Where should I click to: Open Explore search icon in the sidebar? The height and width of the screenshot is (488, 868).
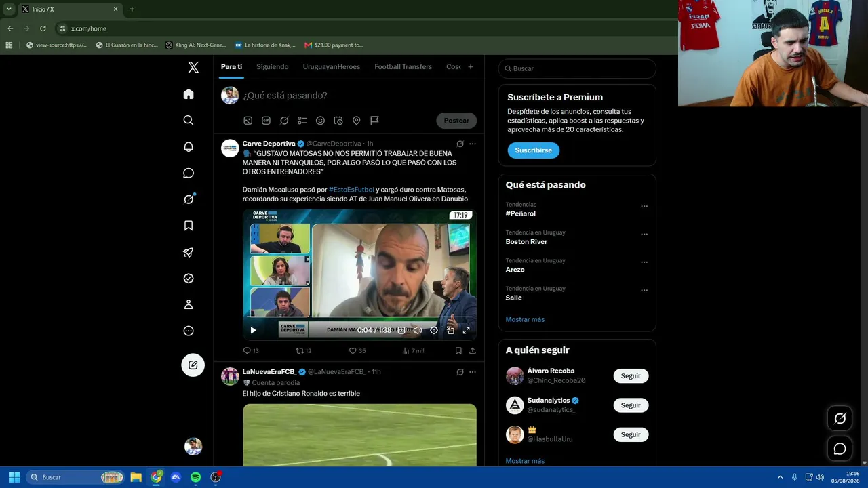[189, 120]
